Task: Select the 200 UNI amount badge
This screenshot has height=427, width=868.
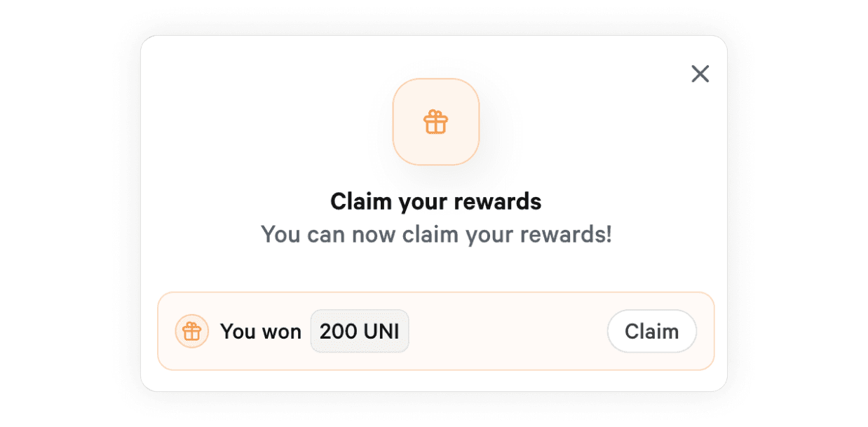Action: 360,331
